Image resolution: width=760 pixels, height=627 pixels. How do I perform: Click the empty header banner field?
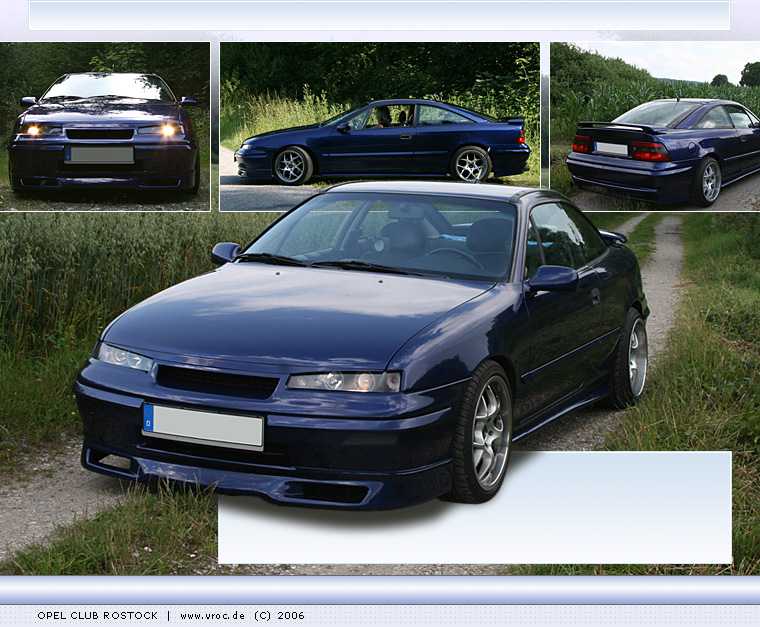[x=380, y=16]
